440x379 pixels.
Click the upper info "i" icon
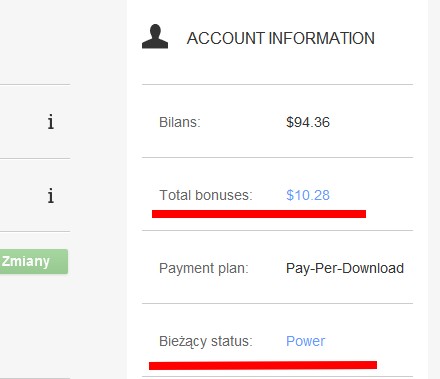(51, 122)
